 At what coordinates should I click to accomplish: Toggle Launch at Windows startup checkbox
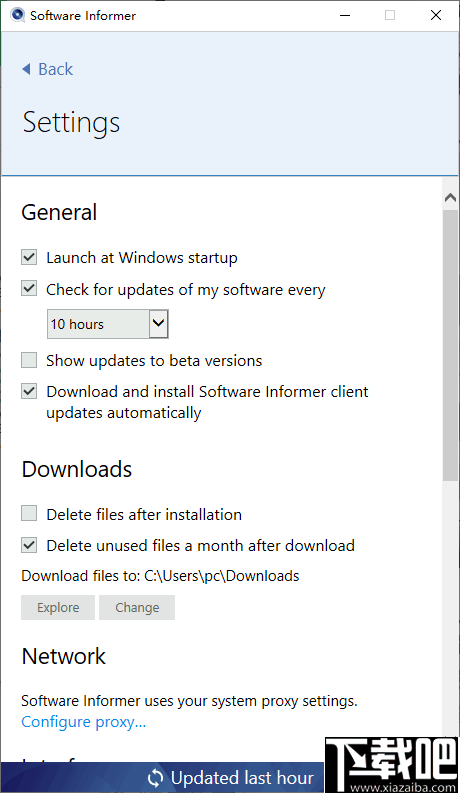pyautogui.click(x=29, y=257)
